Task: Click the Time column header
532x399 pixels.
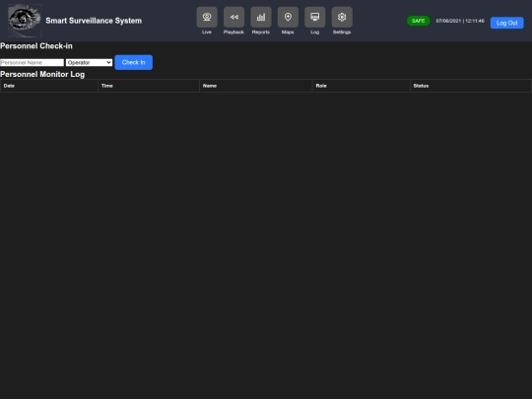Action: 149,86
